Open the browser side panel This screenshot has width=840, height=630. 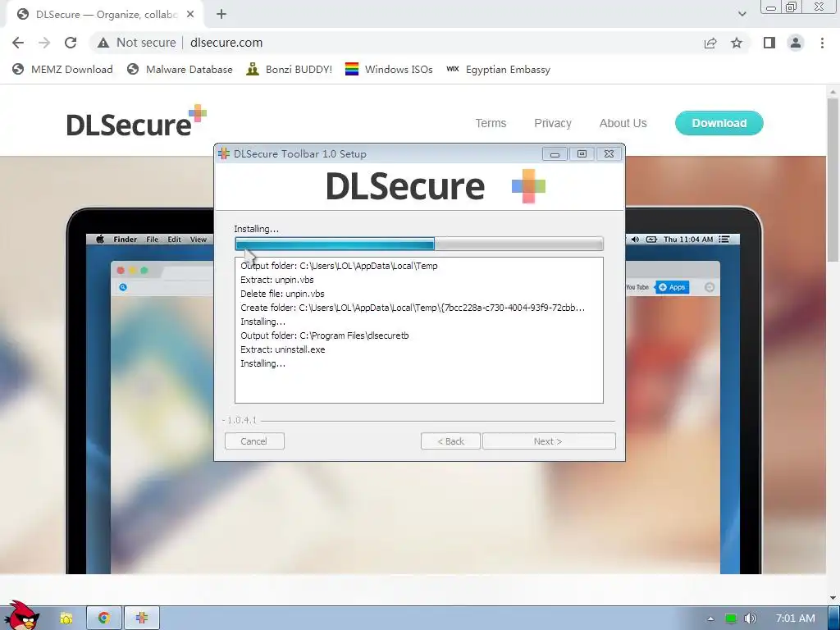point(769,43)
